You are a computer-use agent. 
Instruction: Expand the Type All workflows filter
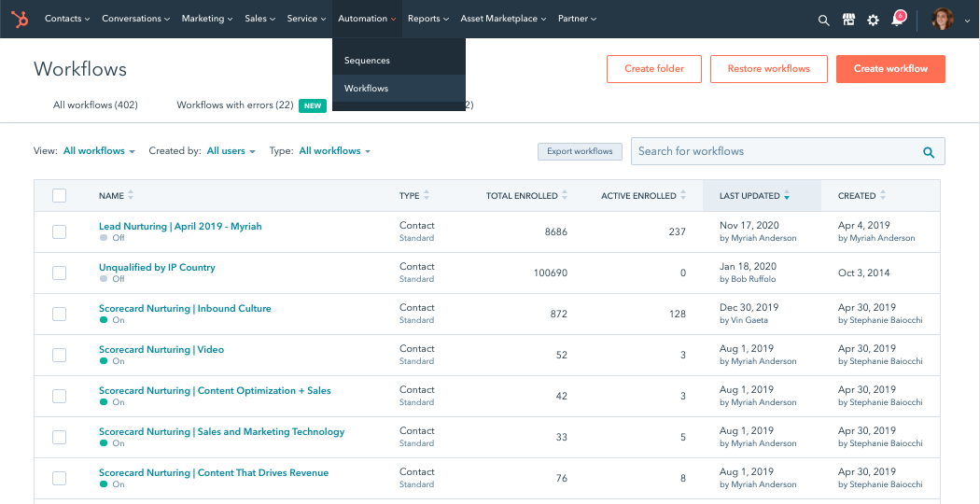pos(334,151)
